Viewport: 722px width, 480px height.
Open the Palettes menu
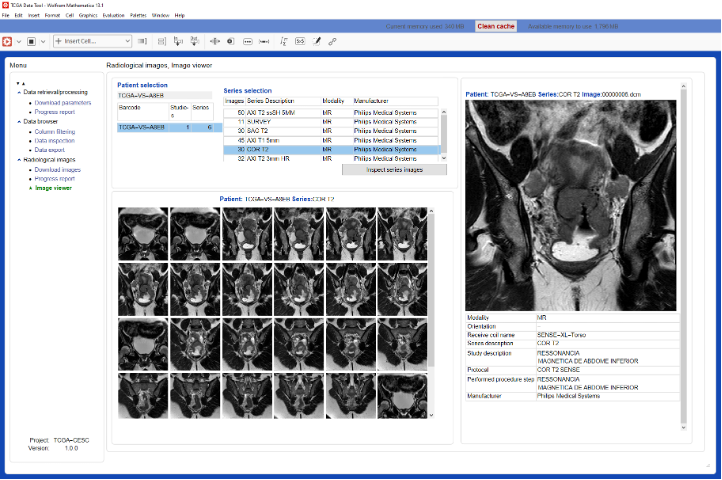coord(138,16)
